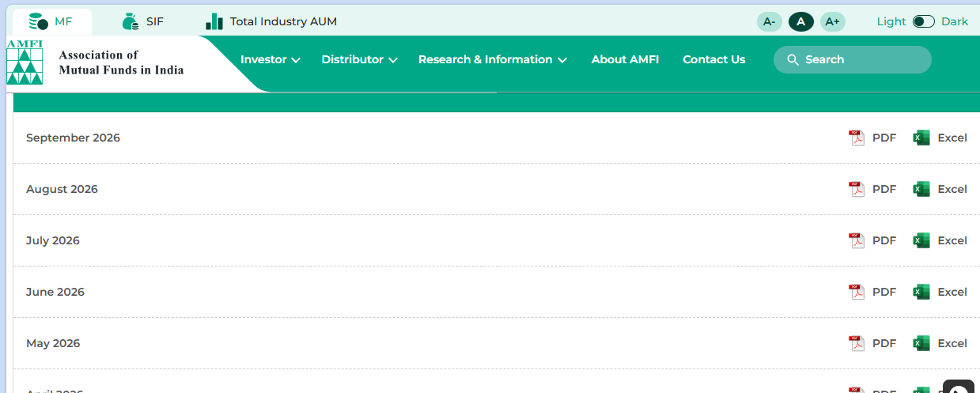Open Contact Us page
Viewport: 980px width, 393px height.
click(x=714, y=59)
